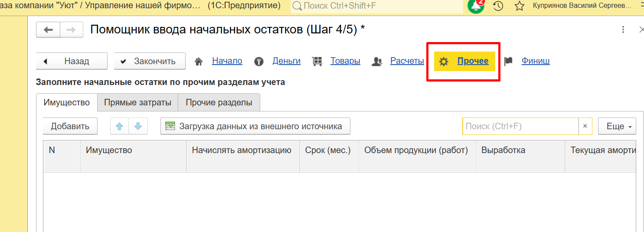Switch to the Прямые затраты tab
Screen dimensions: 644x232
tap(138, 103)
